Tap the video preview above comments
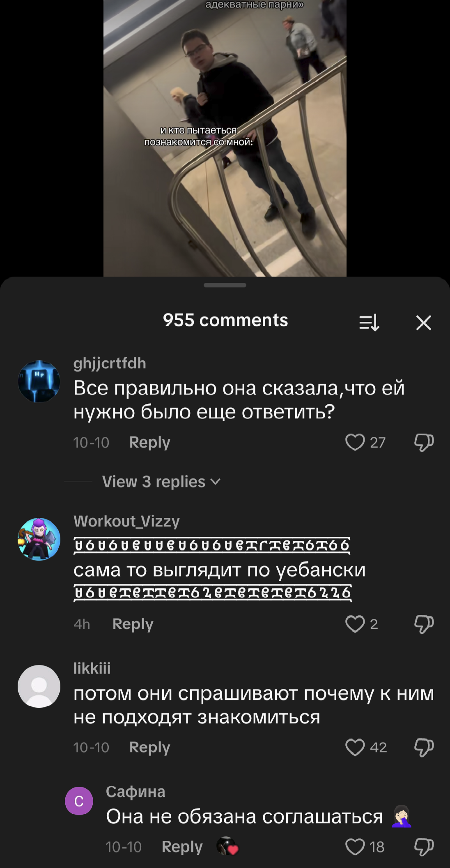The image size is (450, 868). pos(225,138)
